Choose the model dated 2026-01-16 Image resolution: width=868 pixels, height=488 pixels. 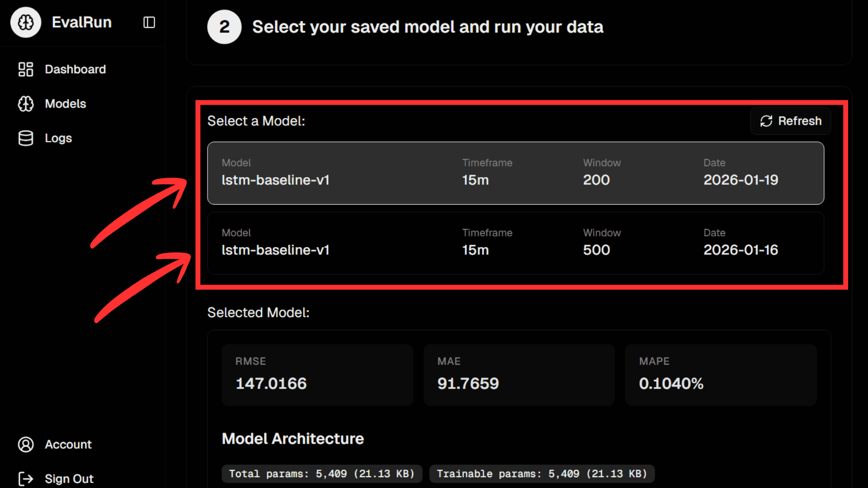click(741, 250)
